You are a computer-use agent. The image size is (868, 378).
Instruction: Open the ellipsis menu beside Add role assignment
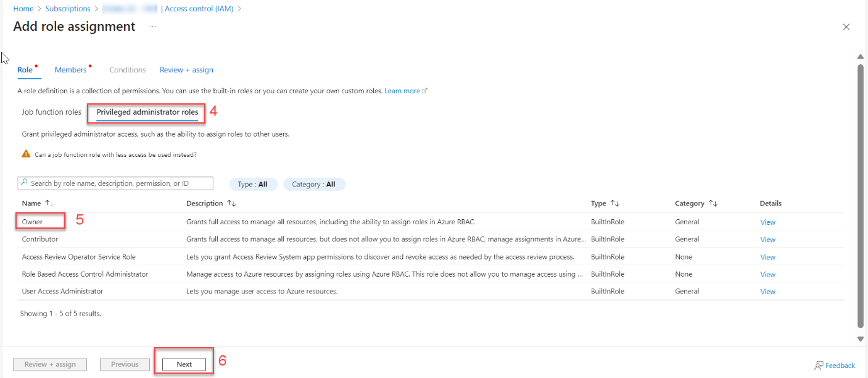152,27
